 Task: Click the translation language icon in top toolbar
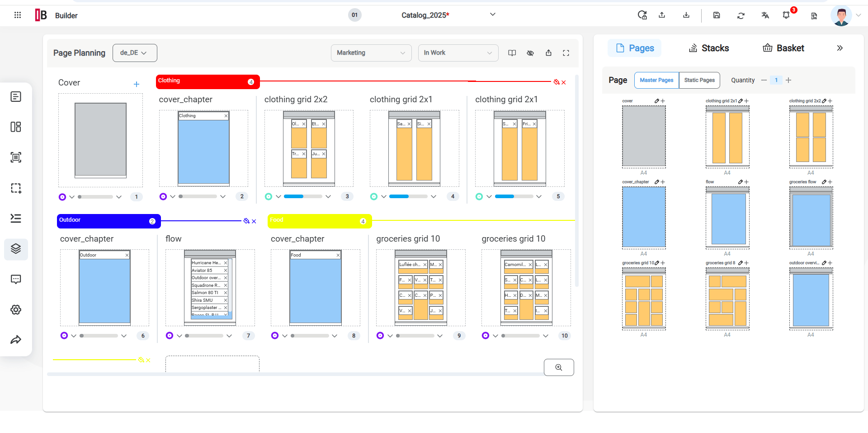click(765, 15)
